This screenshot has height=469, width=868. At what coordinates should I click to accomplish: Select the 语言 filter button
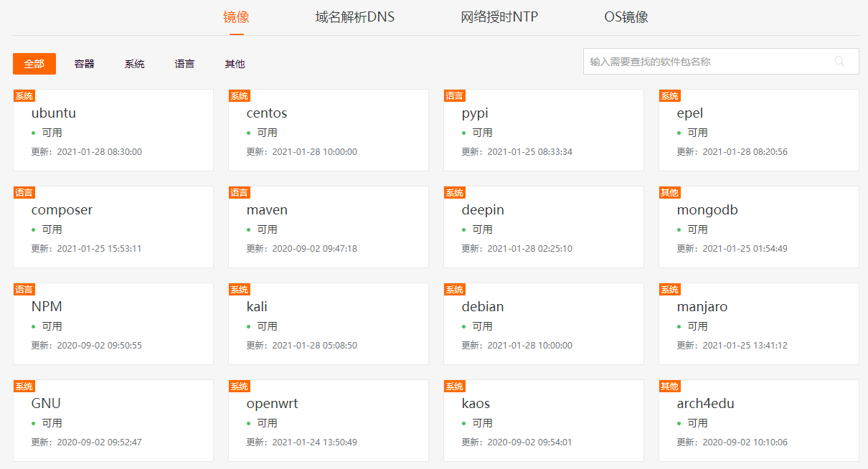pyautogui.click(x=184, y=63)
